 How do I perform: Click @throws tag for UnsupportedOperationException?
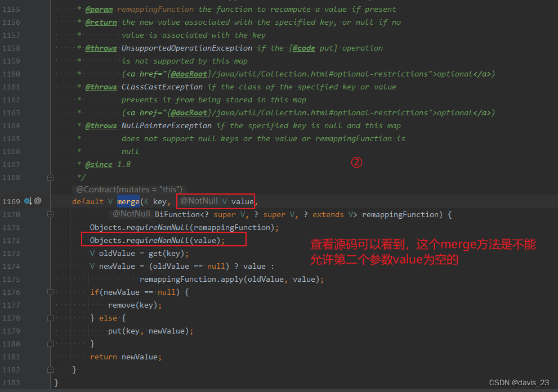point(101,48)
